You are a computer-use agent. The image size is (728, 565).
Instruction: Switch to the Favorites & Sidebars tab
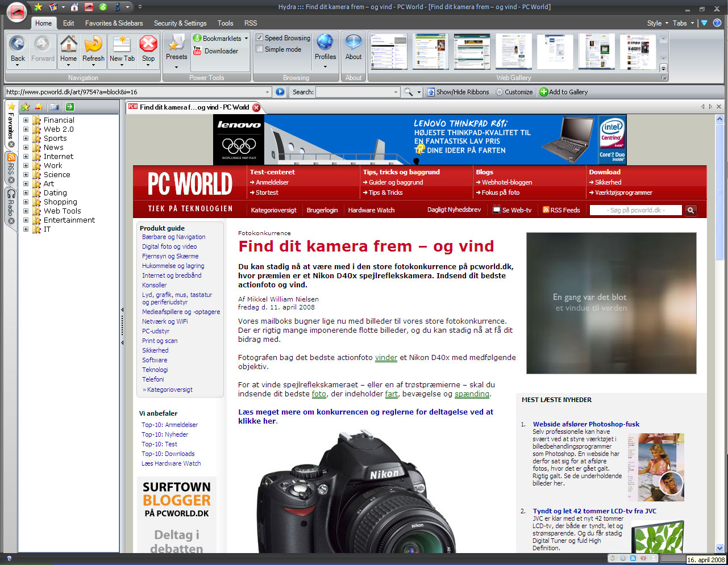(x=114, y=23)
